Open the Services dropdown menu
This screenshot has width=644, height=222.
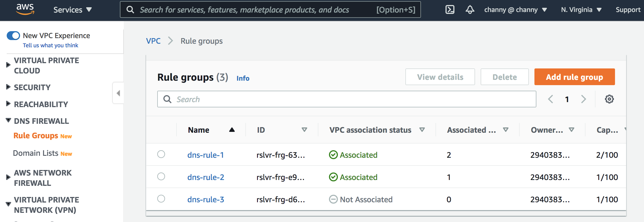coord(72,10)
